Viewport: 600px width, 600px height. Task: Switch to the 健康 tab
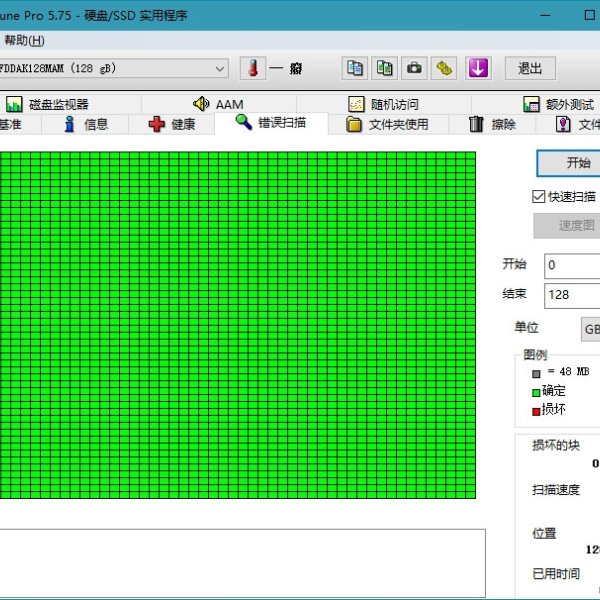(171, 124)
